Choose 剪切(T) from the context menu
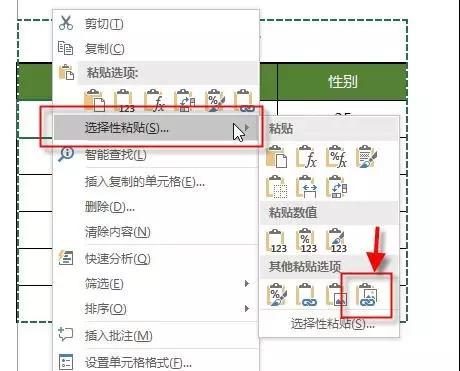Image resolution: width=460 pixels, height=371 pixels. click(x=156, y=23)
